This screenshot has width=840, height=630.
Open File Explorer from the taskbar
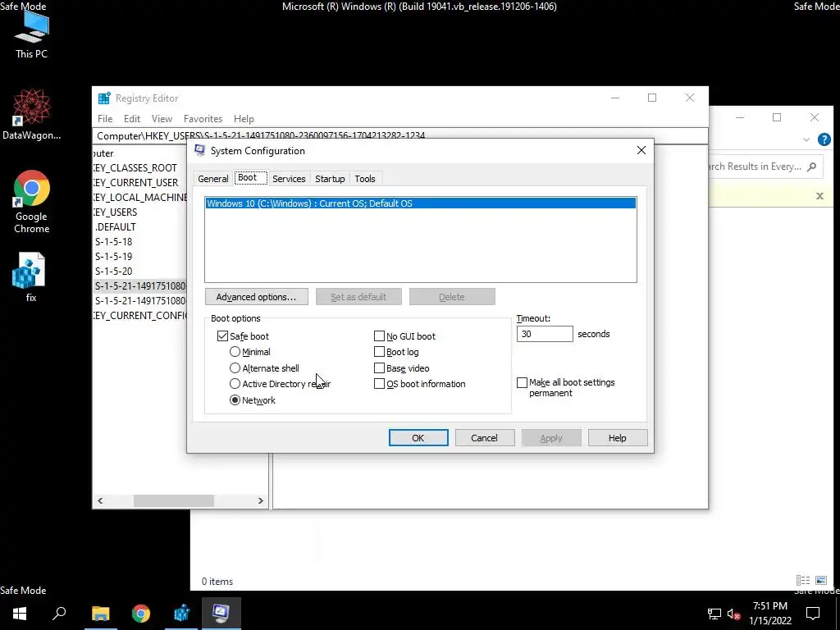click(100, 613)
